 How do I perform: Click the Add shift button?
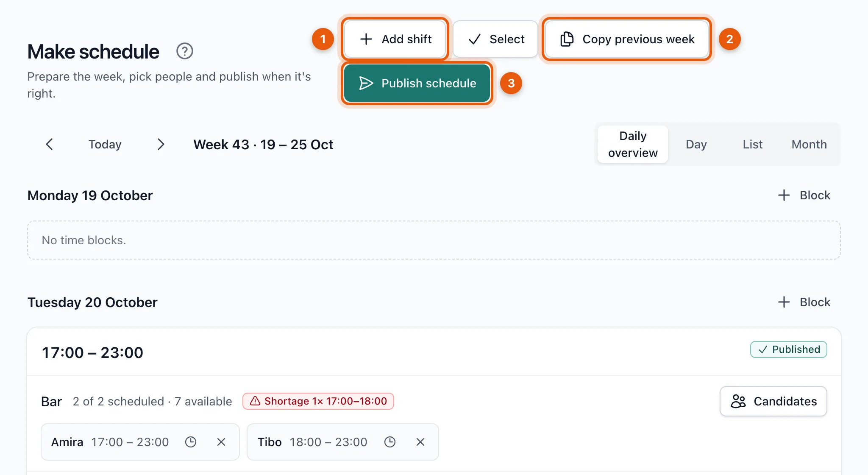click(x=395, y=39)
